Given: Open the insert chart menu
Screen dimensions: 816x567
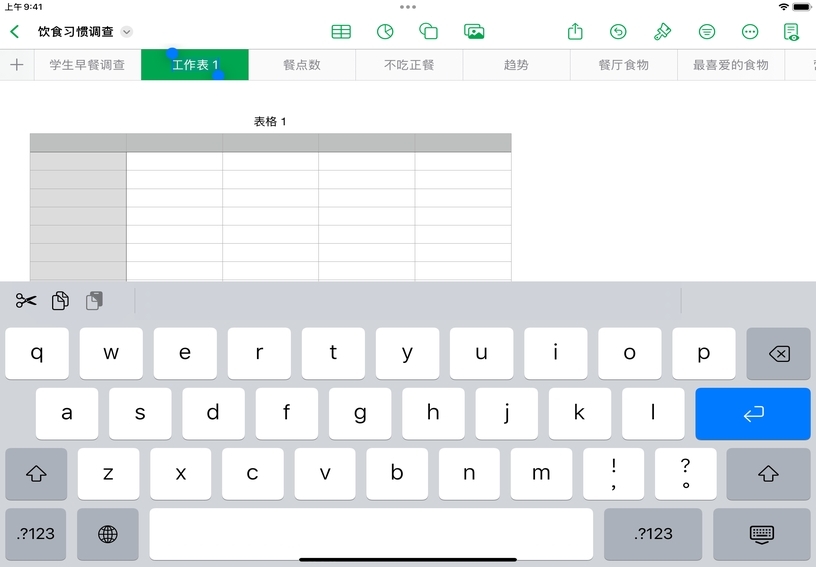Looking at the screenshot, I should 385,32.
